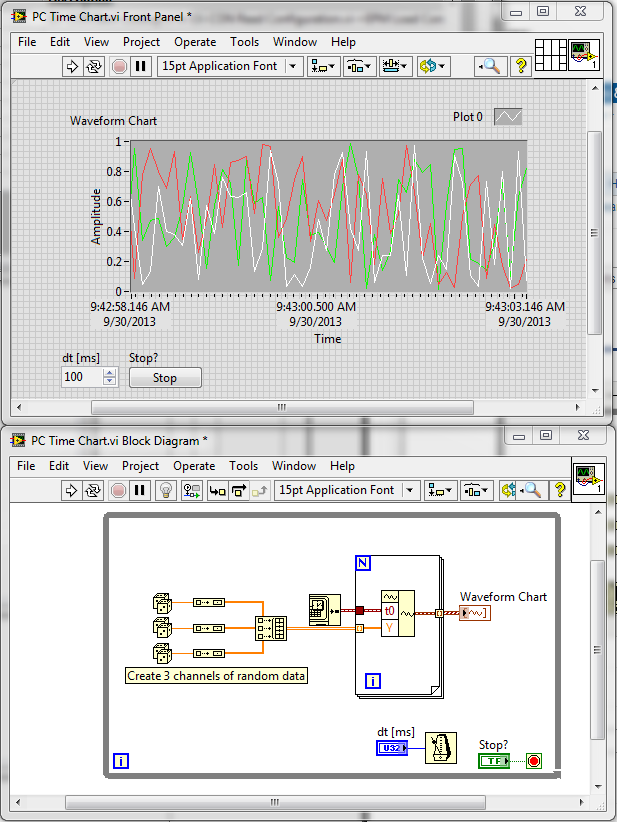Select Waveform Chart indicator terminal
This screenshot has width=617, height=822.
tap(475, 613)
